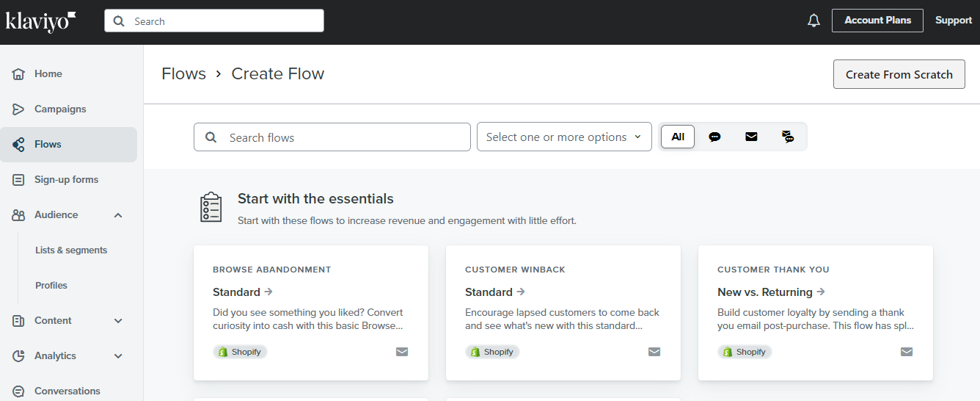Click the Conversations icon in sidebar
Image resolution: width=980 pixels, height=401 pixels.
(19, 391)
